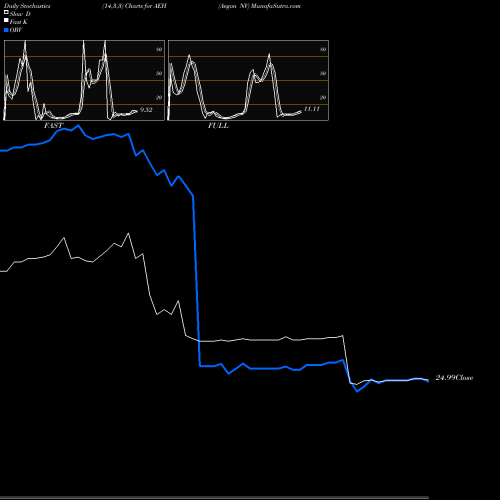
Task: Click the 80 axis label in FULL chart
Action: [x=323, y=49]
